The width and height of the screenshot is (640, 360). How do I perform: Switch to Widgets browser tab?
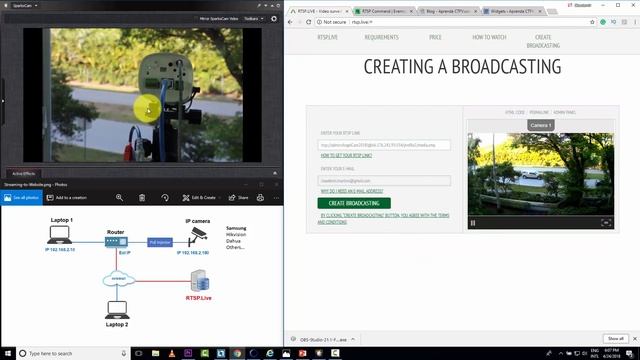coord(513,11)
